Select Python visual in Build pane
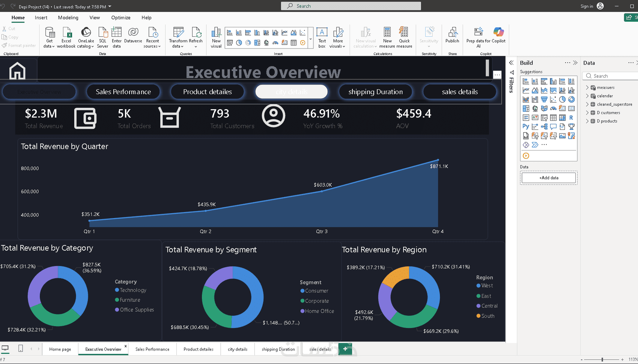Image resolution: width=638 pixels, height=364 pixels. tap(526, 127)
